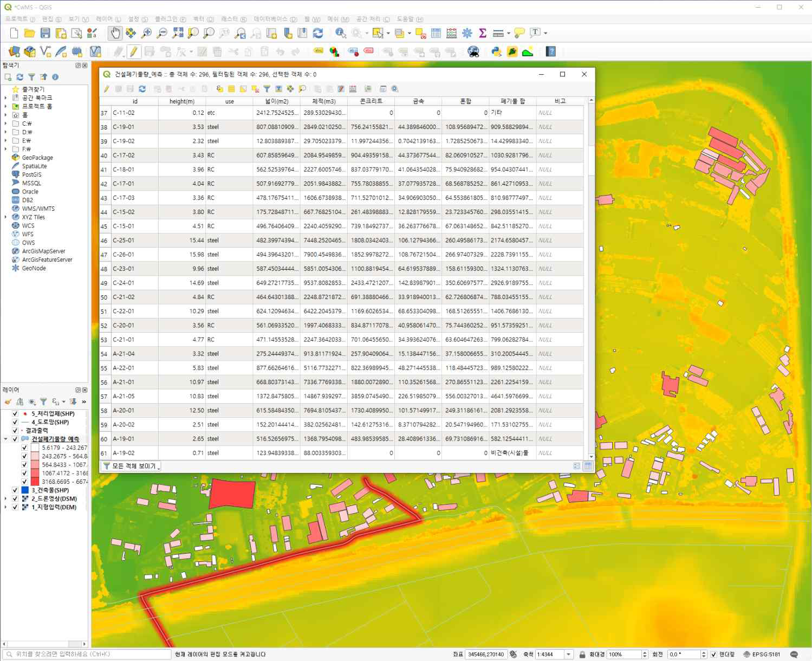Toggle editing mode in attribute table

107,89
